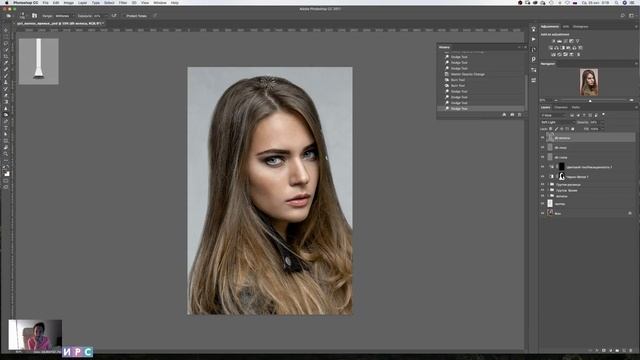Hide the highlighted top layer via its eye
Screen dimensions: 640x360
[542, 138]
